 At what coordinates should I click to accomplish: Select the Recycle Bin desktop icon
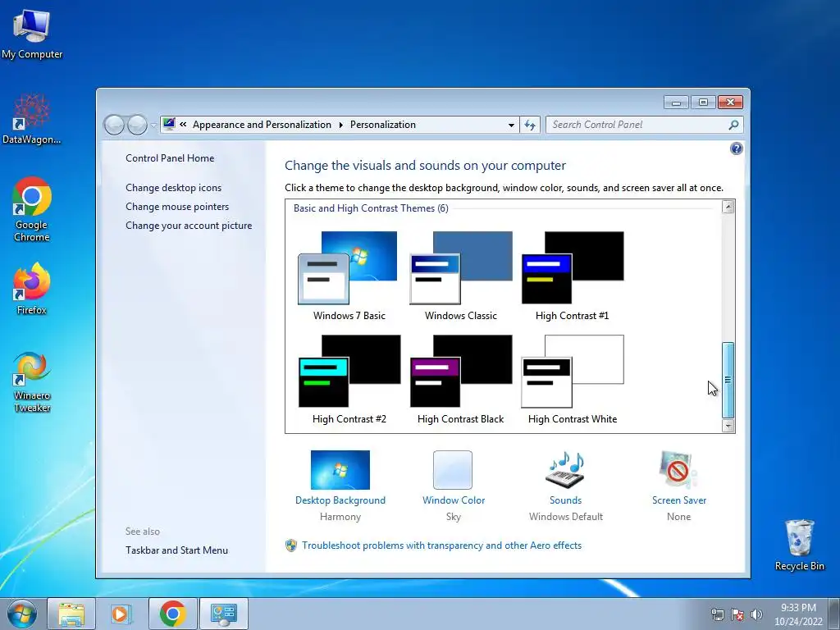point(799,545)
